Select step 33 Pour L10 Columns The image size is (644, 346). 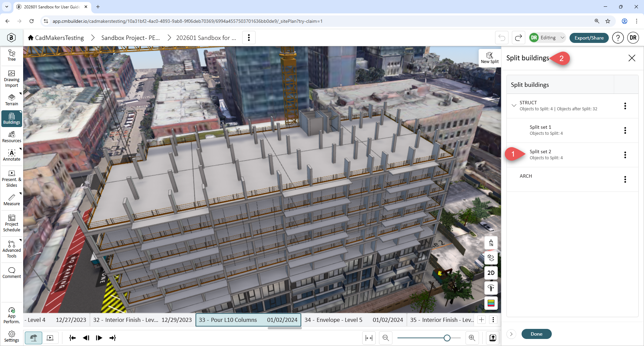pos(248,320)
